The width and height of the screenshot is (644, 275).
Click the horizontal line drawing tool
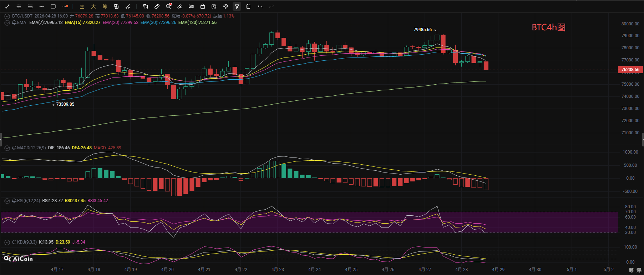(x=42, y=6)
